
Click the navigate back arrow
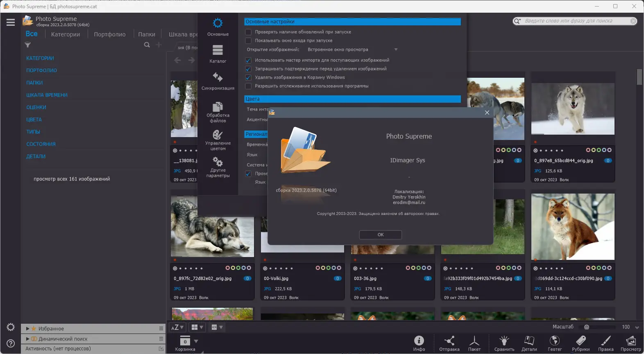click(177, 60)
